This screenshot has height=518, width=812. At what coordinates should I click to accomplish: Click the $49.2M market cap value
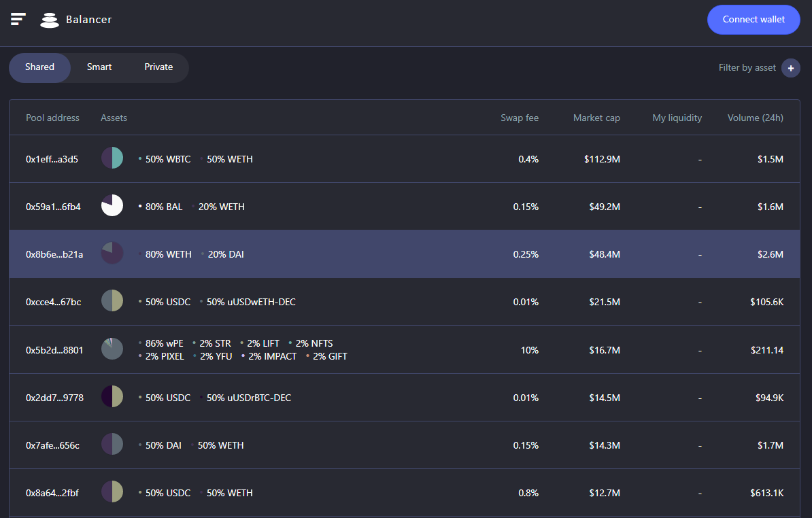coord(605,207)
